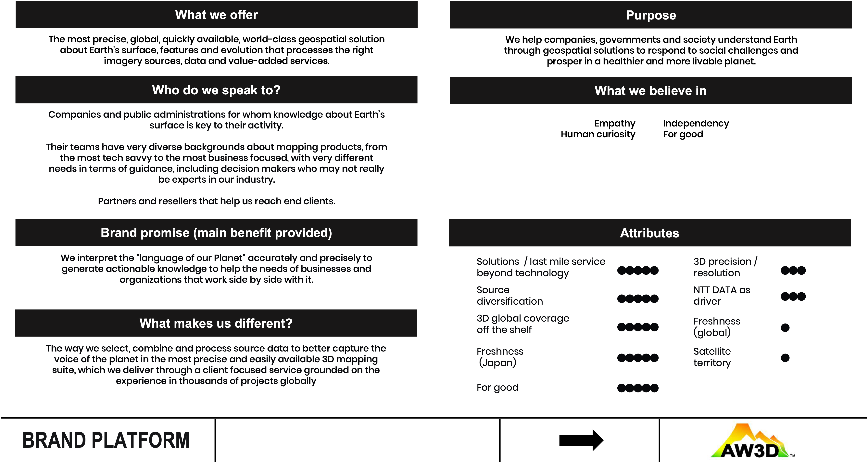This screenshot has width=868, height=466.
Task: Click the "Purpose" header bar
Action: pos(651,15)
